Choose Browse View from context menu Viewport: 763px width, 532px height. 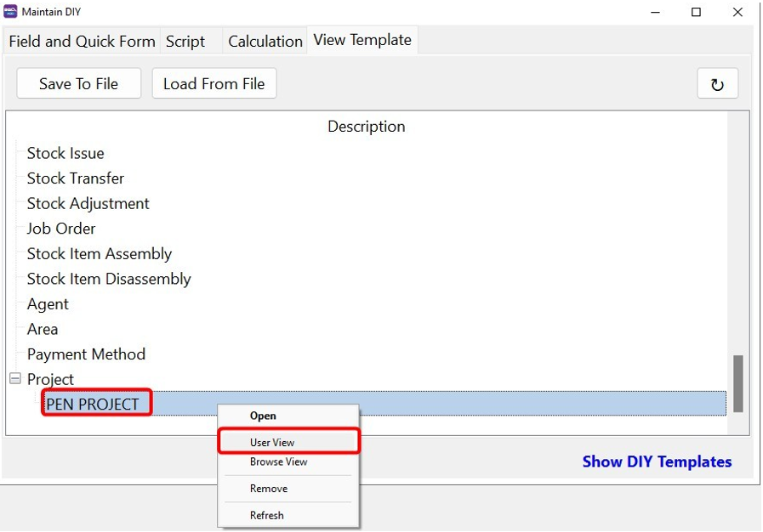(278, 461)
